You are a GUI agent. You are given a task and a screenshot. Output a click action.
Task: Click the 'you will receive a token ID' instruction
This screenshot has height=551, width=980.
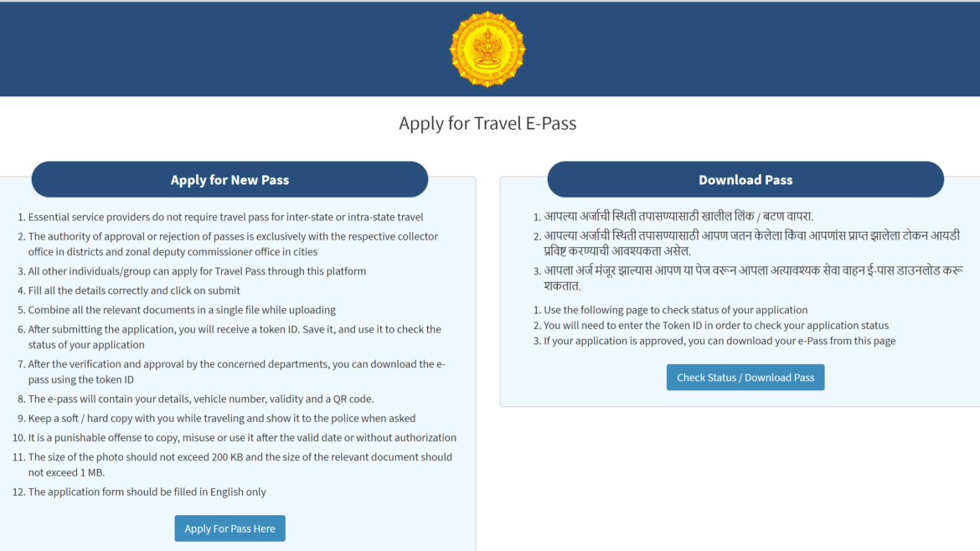235,337
